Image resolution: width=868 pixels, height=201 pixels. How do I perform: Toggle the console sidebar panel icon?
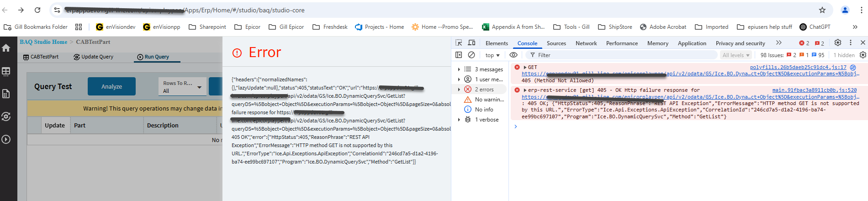point(459,55)
